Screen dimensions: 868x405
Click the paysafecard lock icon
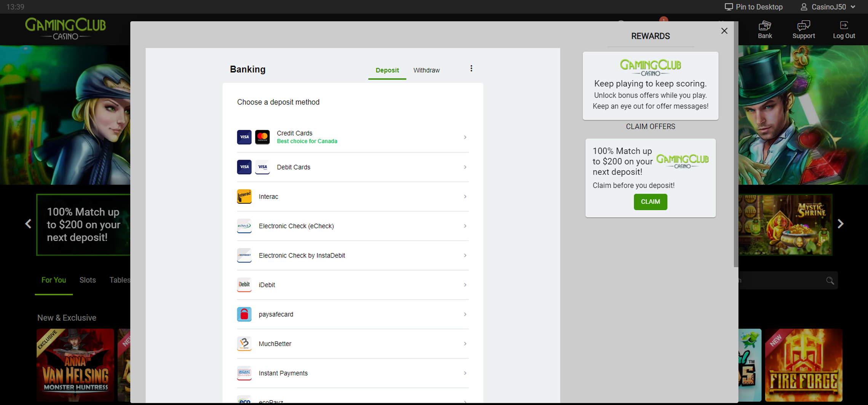[244, 314]
